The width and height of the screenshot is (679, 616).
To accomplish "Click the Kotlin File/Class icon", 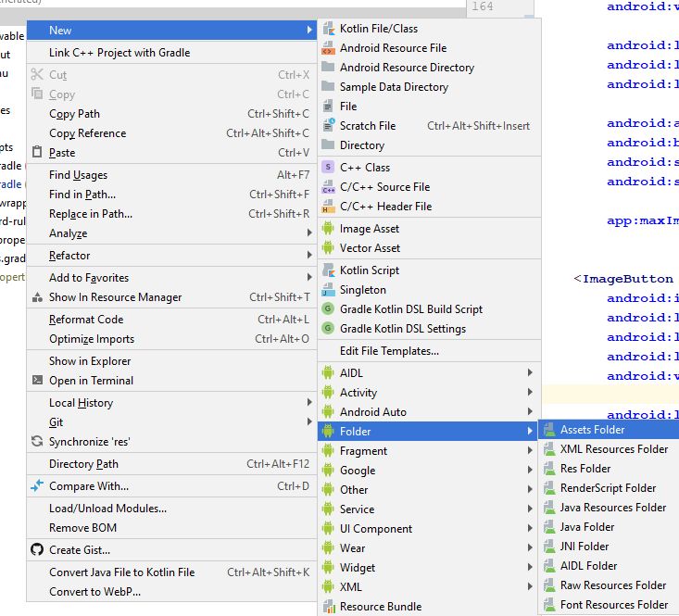I will [x=328, y=29].
